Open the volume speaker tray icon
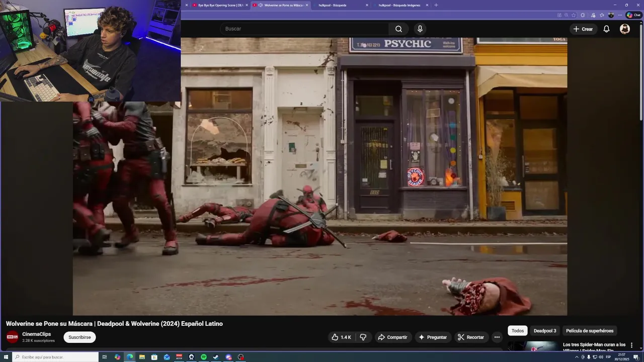 (x=601, y=357)
